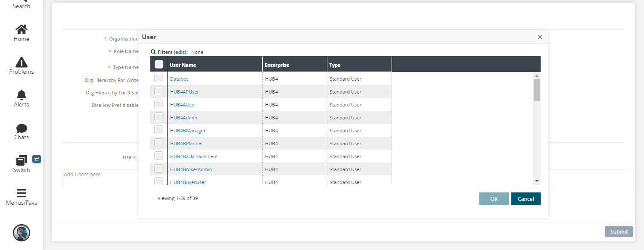Select the HUB4 enterprise cell for Databot
The height and width of the screenshot is (250, 644).
click(x=295, y=79)
